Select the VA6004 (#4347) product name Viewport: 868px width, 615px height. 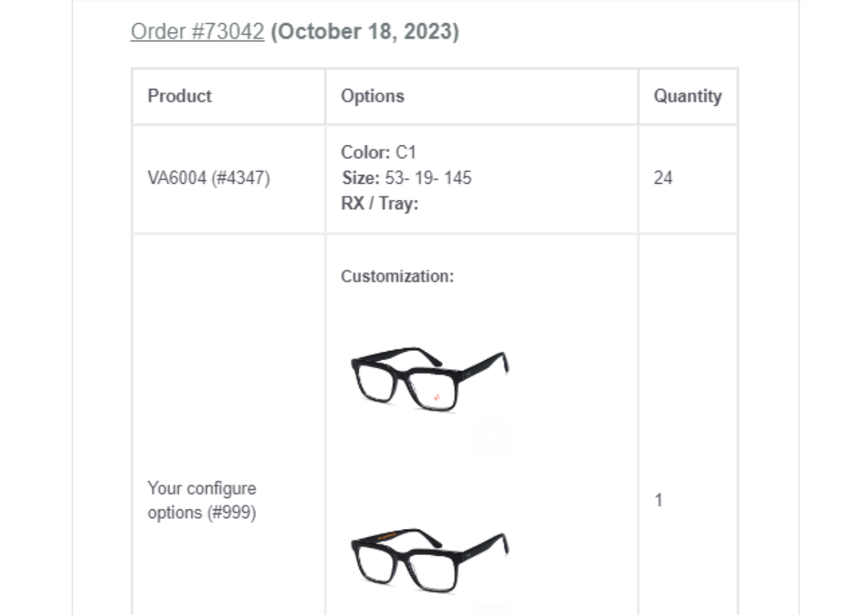point(208,178)
